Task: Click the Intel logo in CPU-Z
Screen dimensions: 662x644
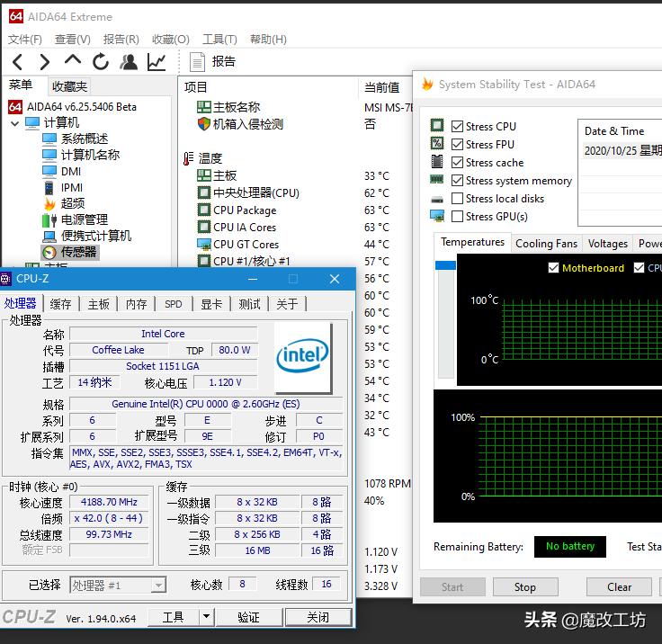Action: click(302, 356)
